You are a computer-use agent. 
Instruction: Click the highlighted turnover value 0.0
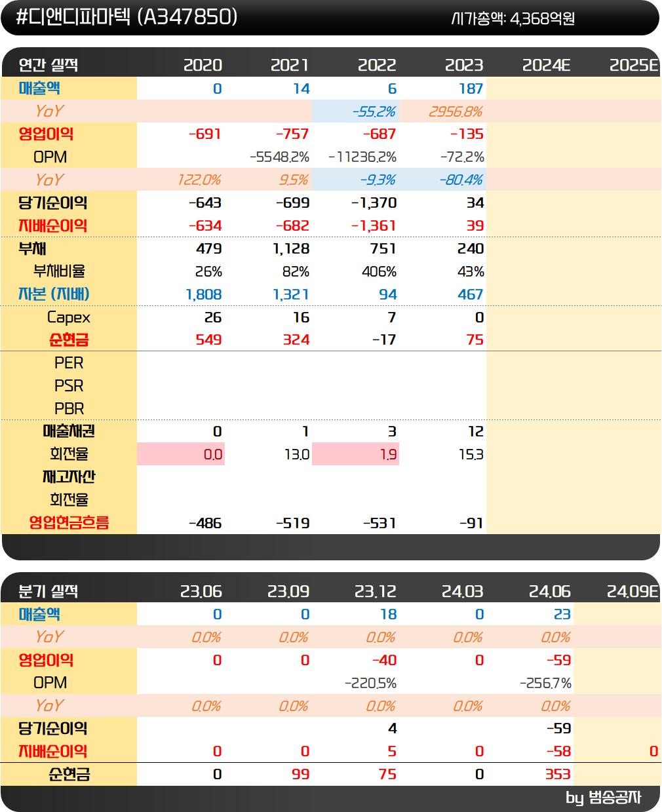coord(213,455)
